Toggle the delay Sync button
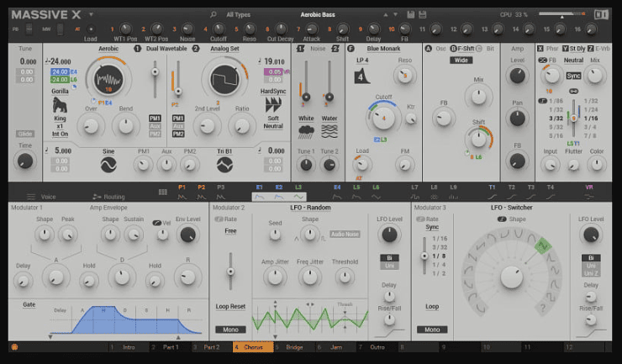The width and height of the screenshot is (622, 364). pos(573,76)
